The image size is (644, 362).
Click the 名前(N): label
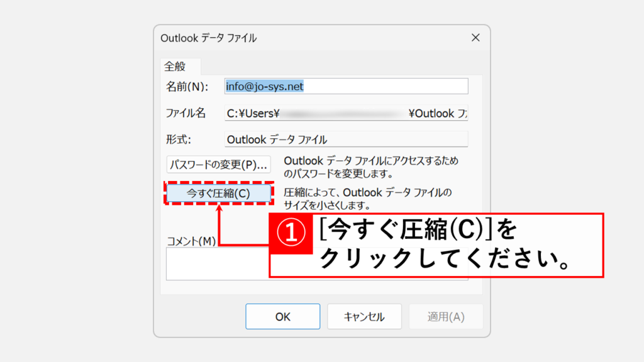pos(187,87)
